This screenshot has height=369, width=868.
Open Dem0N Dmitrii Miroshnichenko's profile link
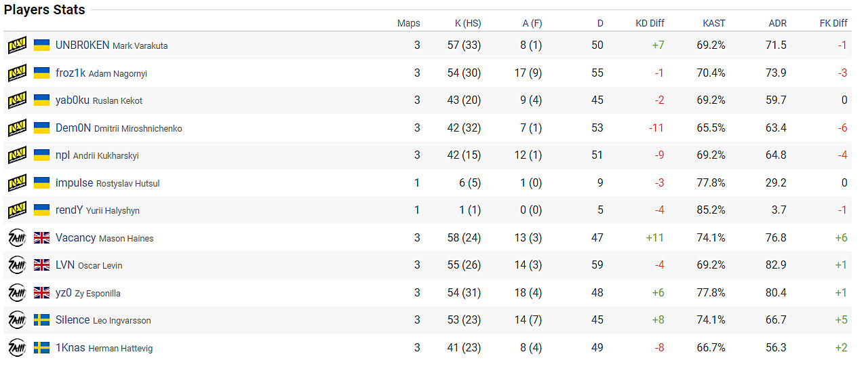pyautogui.click(x=119, y=128)
